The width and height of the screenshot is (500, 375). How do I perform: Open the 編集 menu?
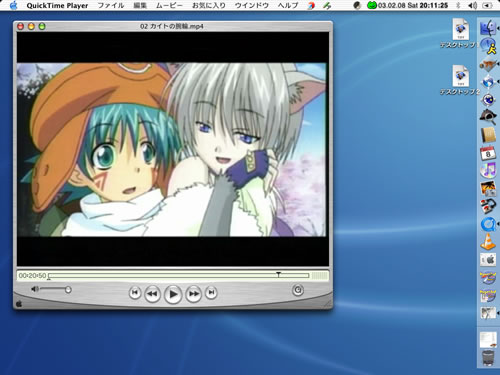140,6
